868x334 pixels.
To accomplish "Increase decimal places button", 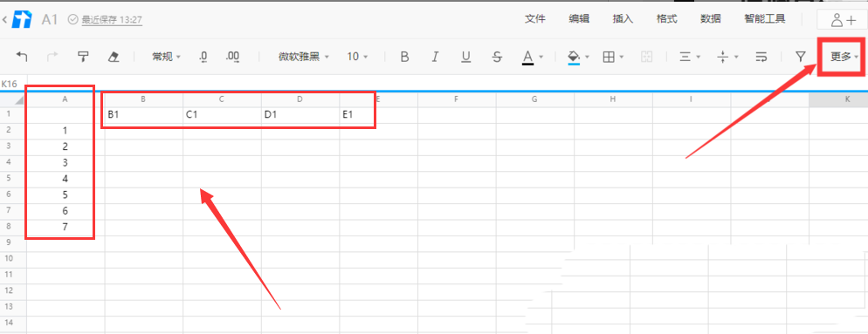I will (x=232, y=57).
